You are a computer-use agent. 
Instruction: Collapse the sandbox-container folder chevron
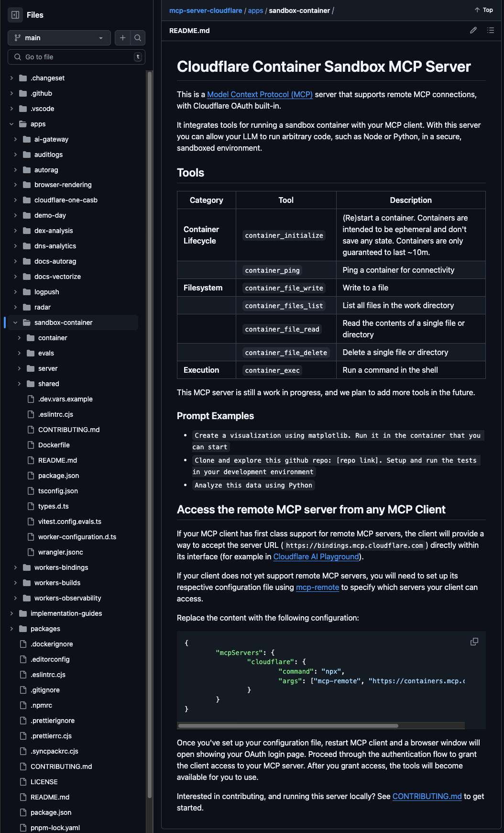tap(15, 322)
